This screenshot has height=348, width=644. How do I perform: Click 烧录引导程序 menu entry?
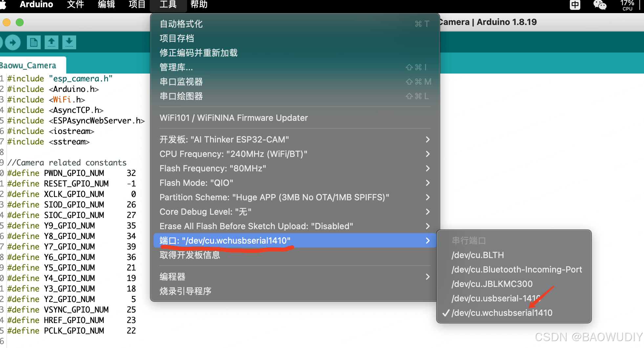(x=185, y=291)
